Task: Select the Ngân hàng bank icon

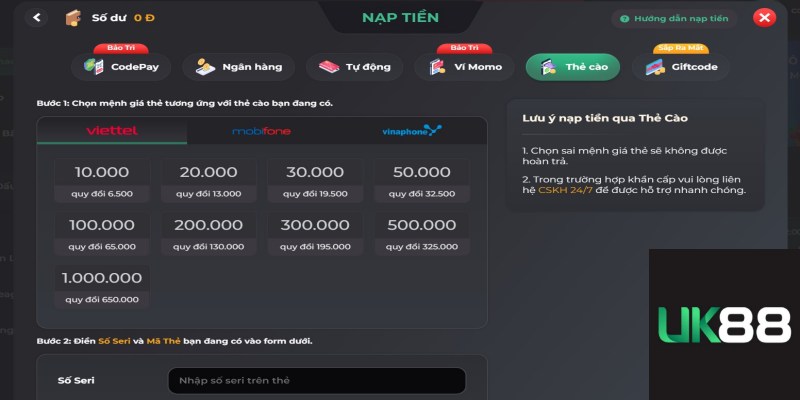Action: [x=206, y=67]
